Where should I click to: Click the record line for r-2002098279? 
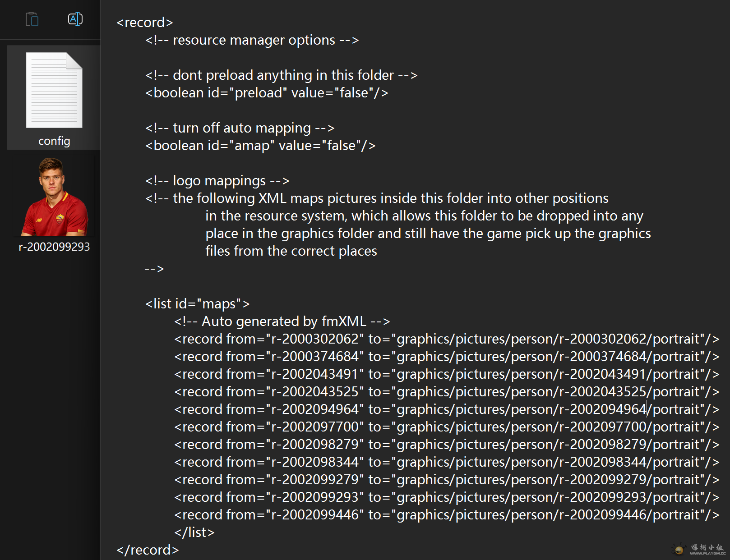(x=447, y=444)
